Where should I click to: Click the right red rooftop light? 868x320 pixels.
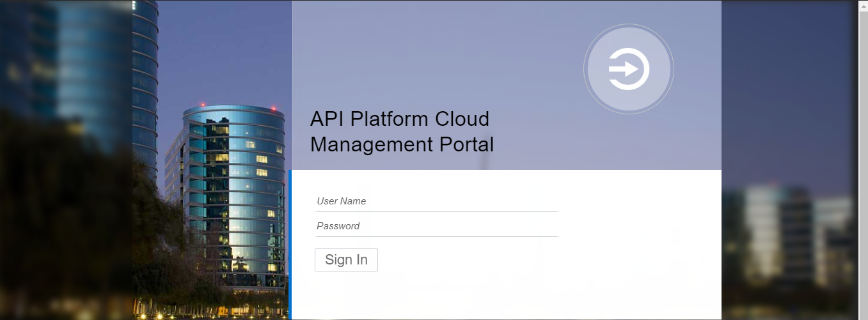coord(273,108)
